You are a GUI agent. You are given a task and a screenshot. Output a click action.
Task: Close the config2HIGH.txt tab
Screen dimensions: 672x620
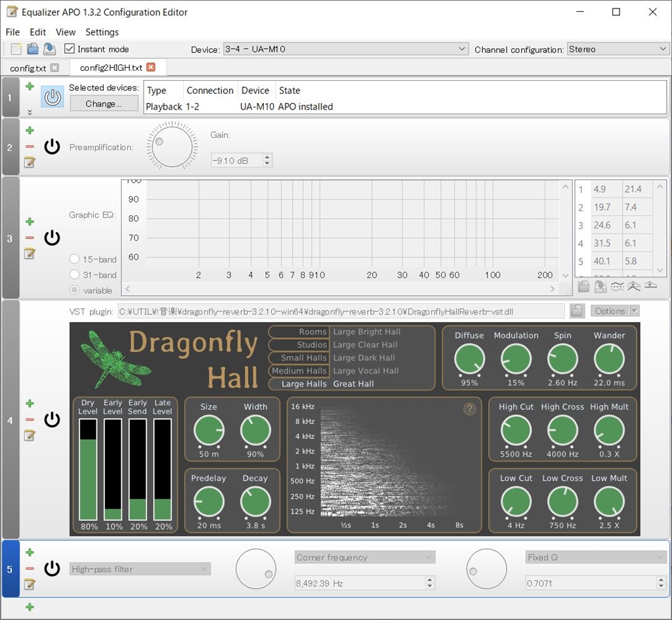tap(150, 68)
